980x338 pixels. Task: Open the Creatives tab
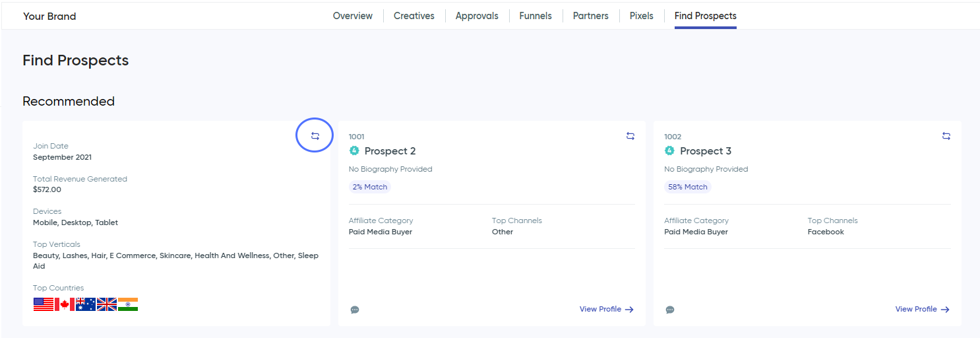pos(414,16)
